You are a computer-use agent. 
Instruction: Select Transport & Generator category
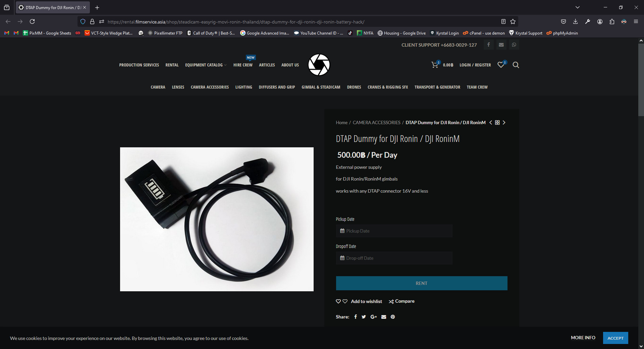(437, 87)
